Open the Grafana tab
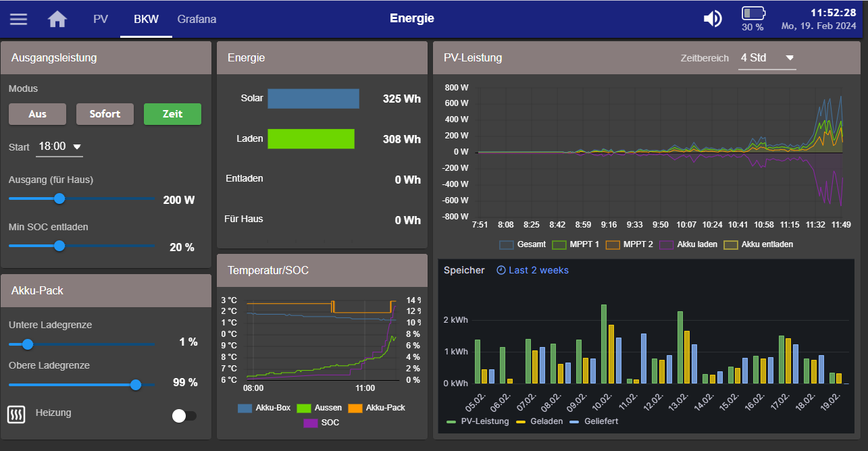Screen dimensions: 868x451 pos(197,19)
